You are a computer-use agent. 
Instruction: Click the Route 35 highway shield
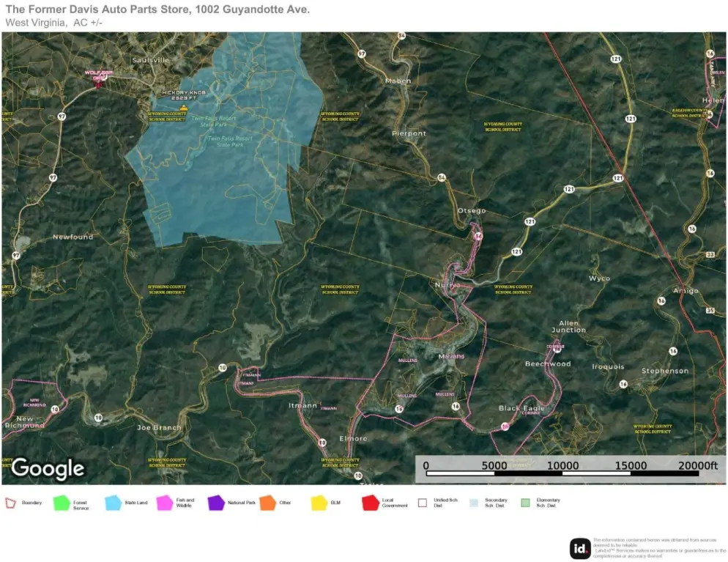pyautogui.click(x=710, y=311)
